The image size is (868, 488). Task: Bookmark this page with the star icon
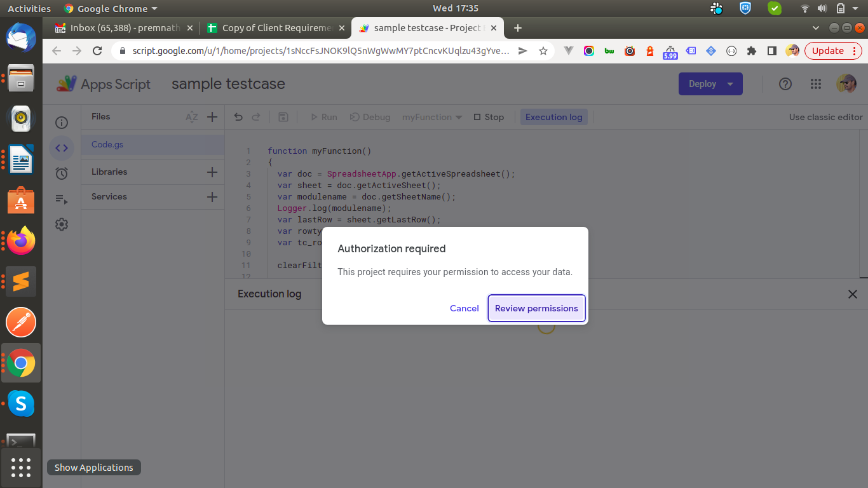tap(543, 51)
